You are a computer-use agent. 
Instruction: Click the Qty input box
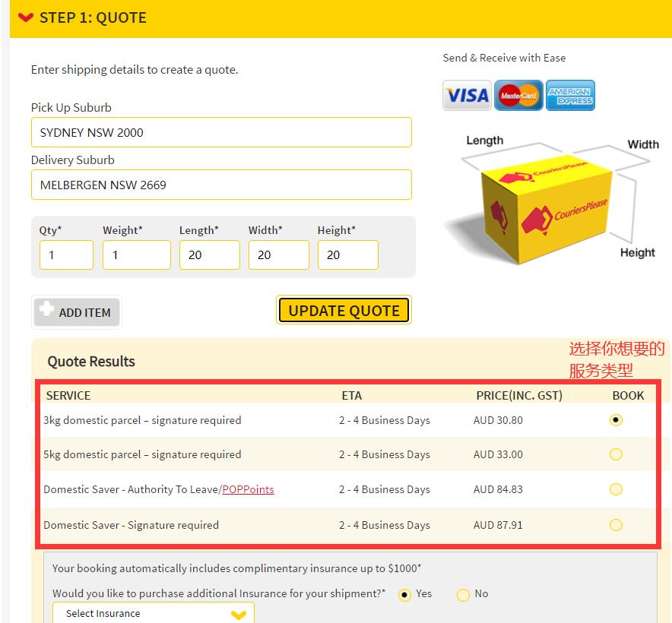tap(66, 255)
